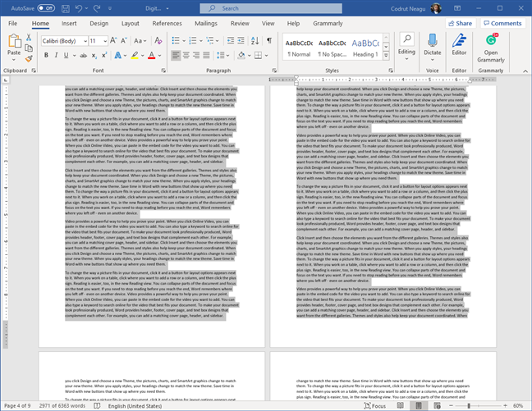
Task: Open Grammarly from the ribbon
Action: pyautogui.click(x=491, y=48)
